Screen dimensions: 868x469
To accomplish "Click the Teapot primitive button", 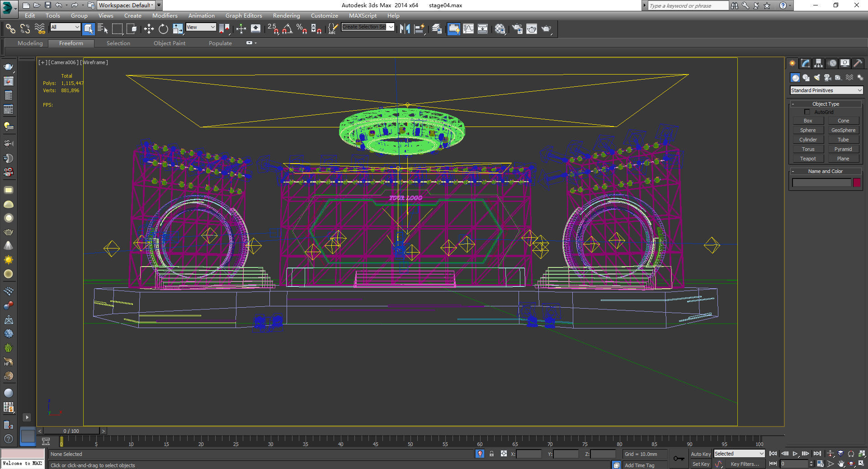I will (x=808, y=159).
